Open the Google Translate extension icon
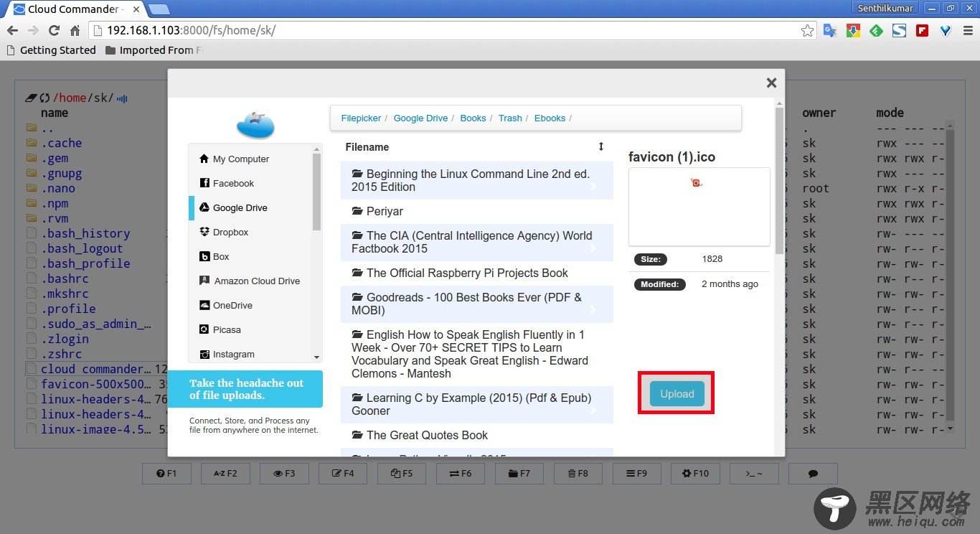This screenshot has width=980, height=534. [x=830, y=31]
